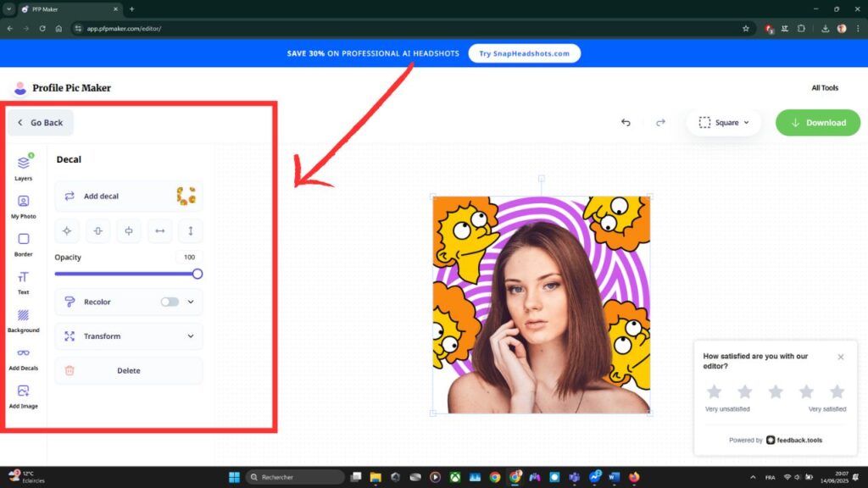868x488 pixels.
Task: Flip the decal horizontally
Action: 160,230
